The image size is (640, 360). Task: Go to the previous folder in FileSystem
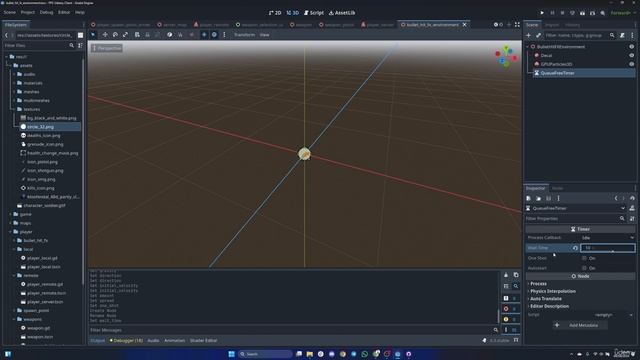(x=6, y=36)
